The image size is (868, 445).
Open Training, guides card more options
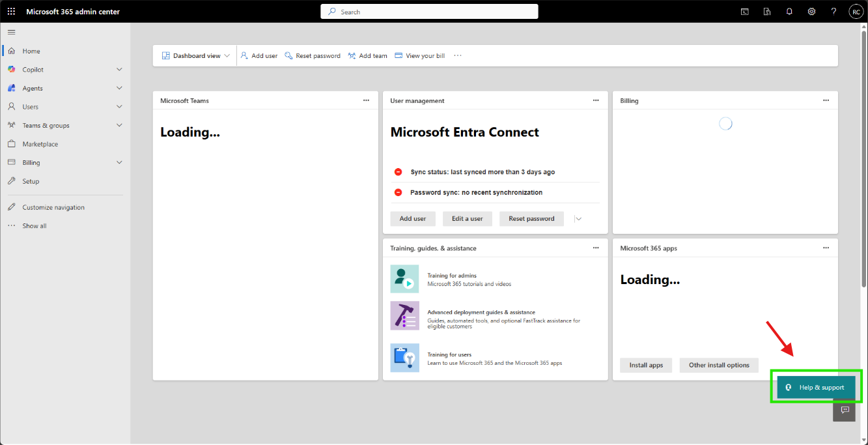[x=596, y=248]
